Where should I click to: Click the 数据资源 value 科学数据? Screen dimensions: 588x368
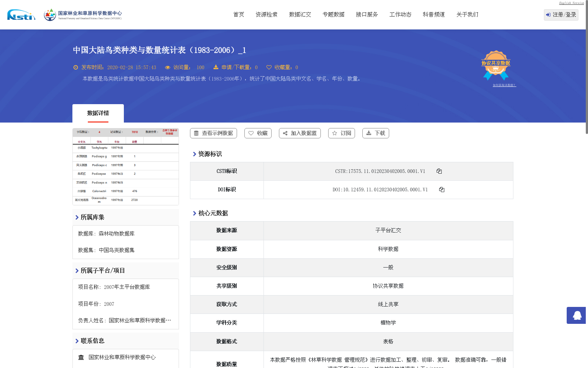pos(388,249)
